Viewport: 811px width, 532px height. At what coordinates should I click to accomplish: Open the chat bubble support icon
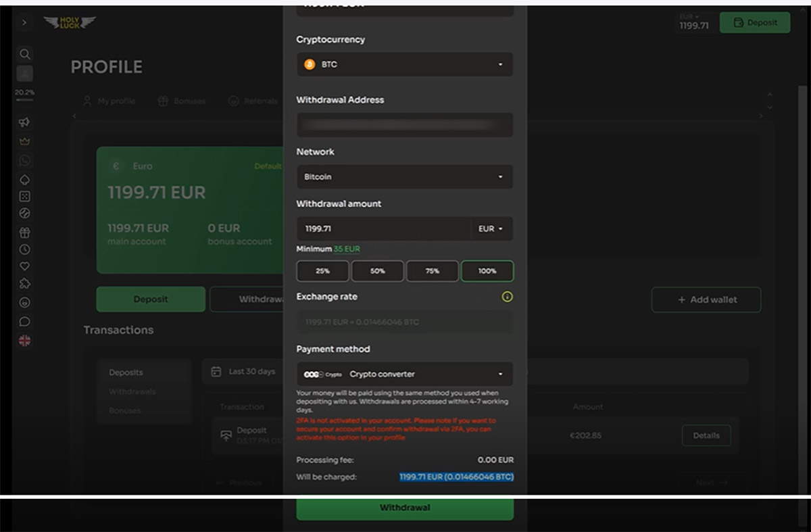tap(24, 322)
